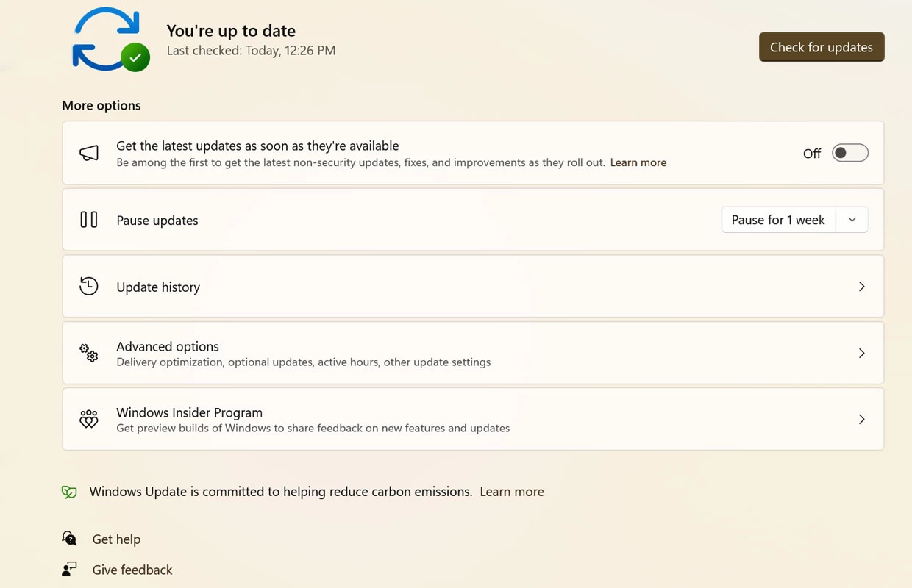The width and height of the screenshot is (912, 588).
Task: Click the 'Get preview builds of Windows' description
Action: point(313,428)
